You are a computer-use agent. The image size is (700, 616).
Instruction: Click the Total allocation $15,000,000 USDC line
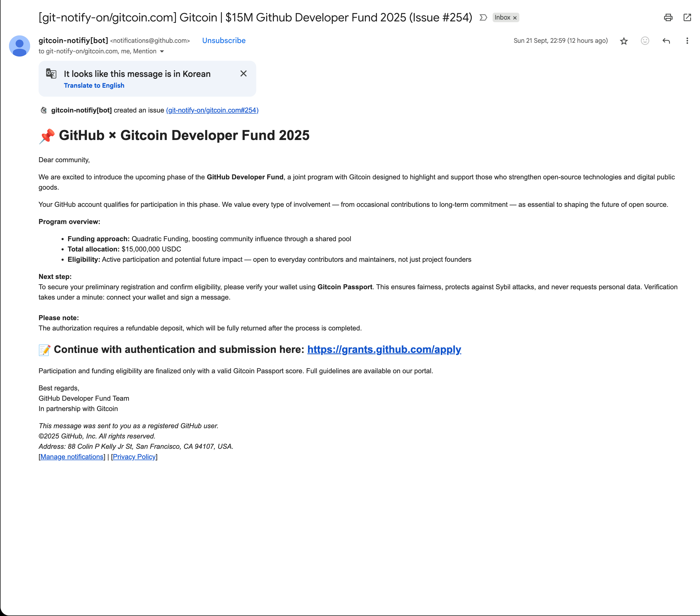[x=124, y=249]
